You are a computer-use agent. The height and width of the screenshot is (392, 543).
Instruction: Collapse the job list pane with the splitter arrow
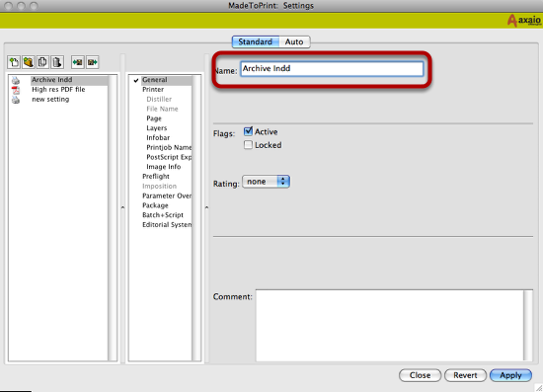click(123, 207)
